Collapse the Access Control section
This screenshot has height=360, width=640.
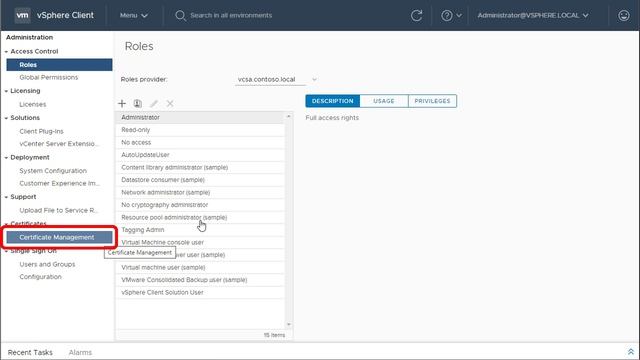[x=6, y=52]
